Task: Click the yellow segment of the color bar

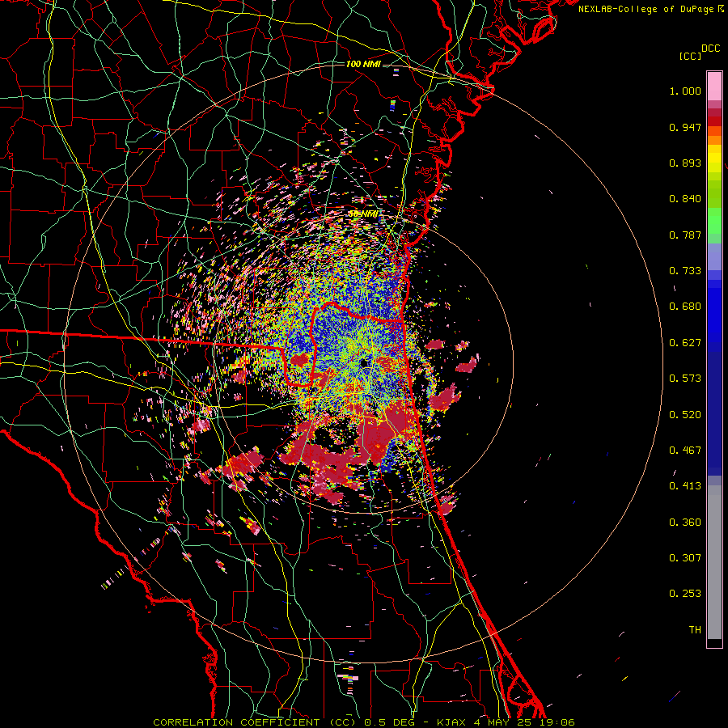Action: coord(714,159)
